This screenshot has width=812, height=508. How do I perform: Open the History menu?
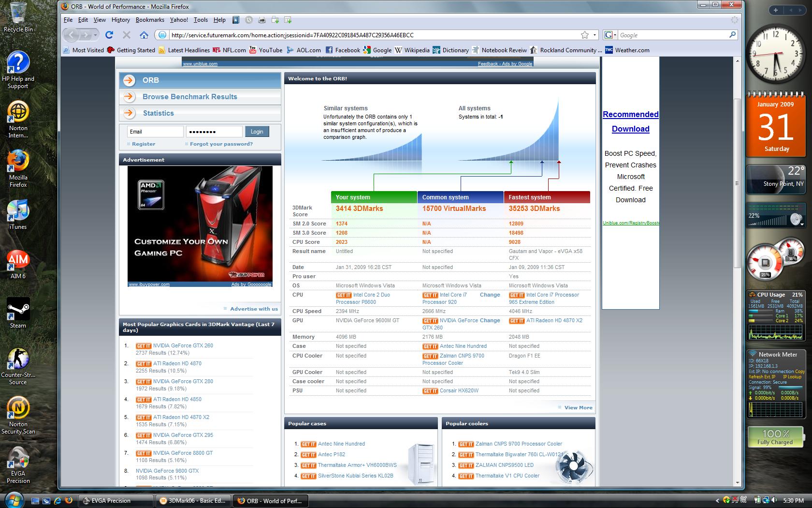(120, 20)
